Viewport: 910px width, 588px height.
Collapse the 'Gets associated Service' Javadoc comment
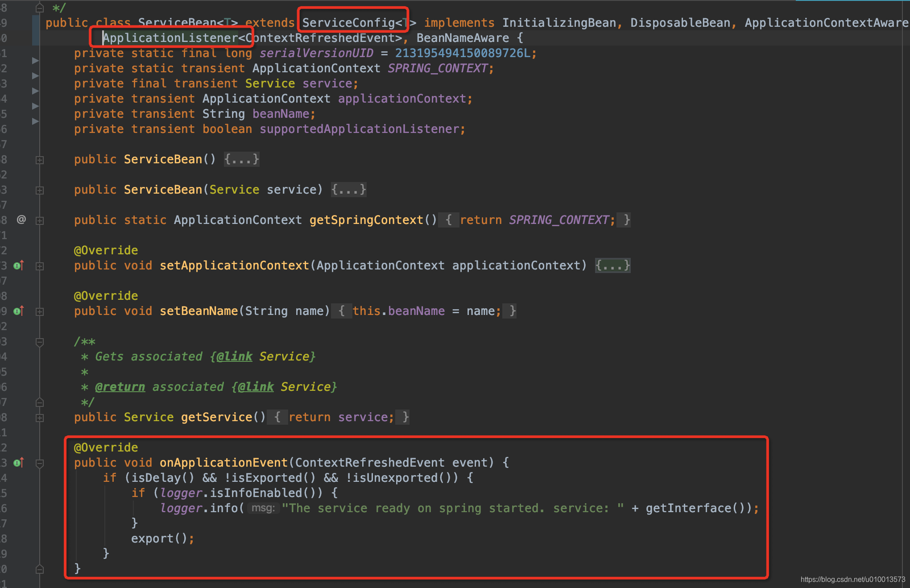(x=40, y=342)
